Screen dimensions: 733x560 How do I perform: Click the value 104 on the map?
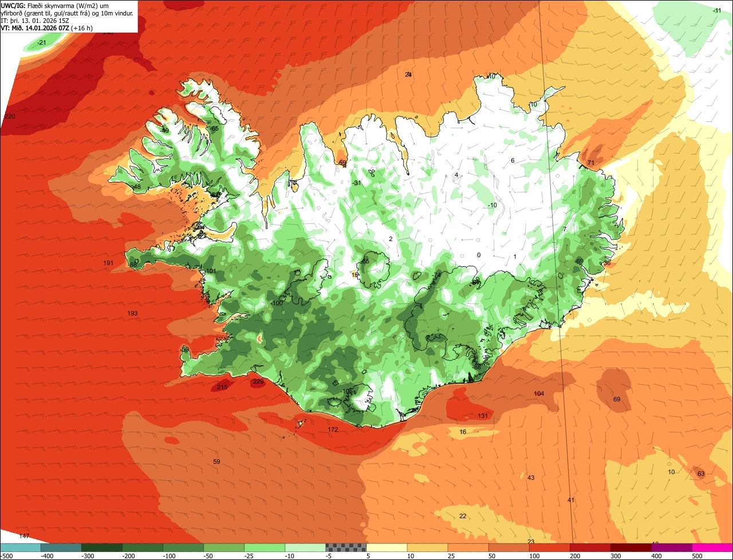tap(539, 394)
